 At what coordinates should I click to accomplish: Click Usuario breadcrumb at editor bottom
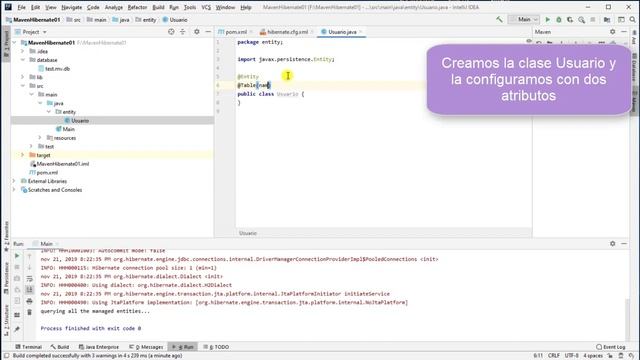248,233
